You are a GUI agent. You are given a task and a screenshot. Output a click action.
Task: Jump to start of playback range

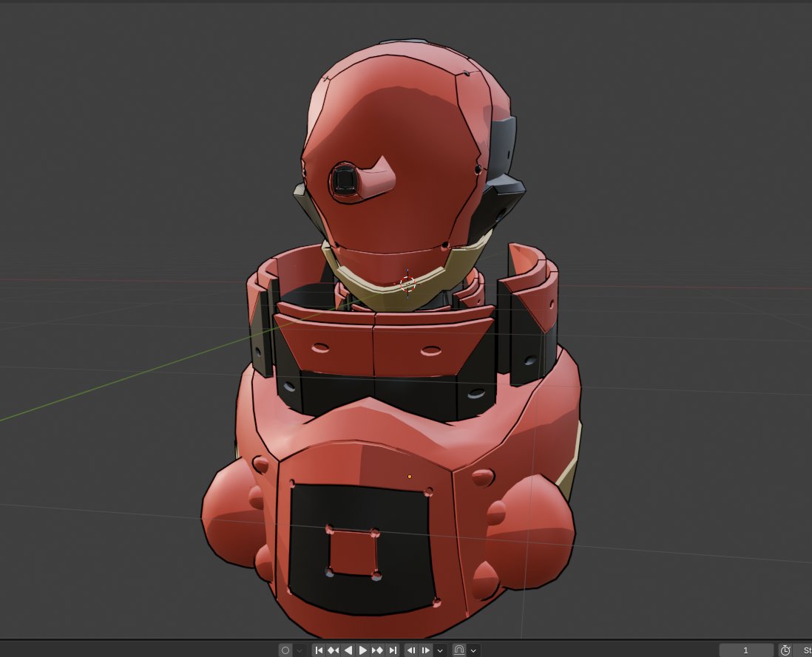click(319, 650)
